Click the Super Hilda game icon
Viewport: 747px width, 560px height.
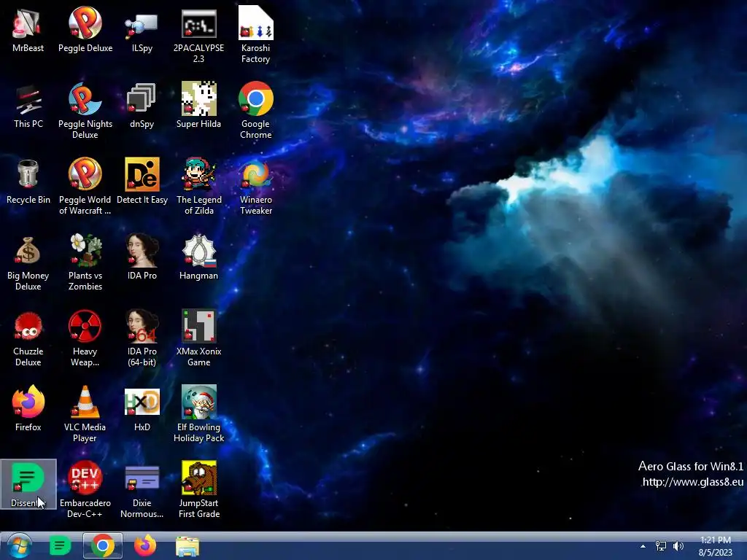click(198, 106)
